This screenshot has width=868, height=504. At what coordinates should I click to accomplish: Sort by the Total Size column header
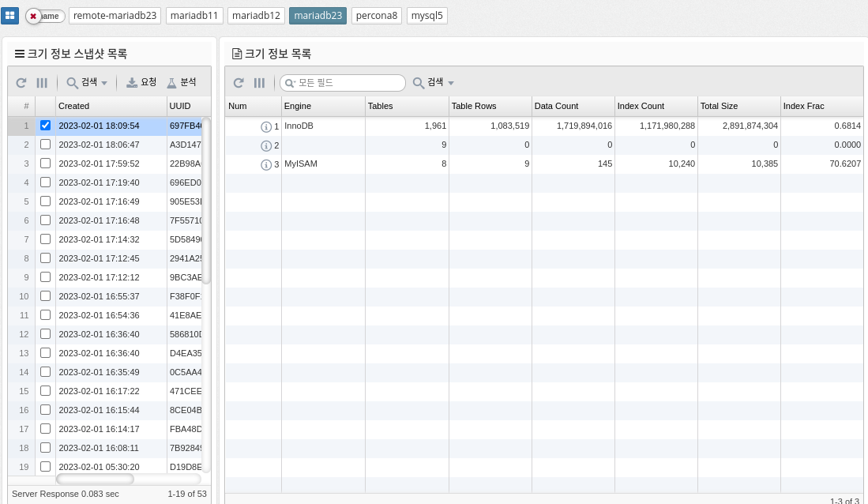tap(738, 106)
